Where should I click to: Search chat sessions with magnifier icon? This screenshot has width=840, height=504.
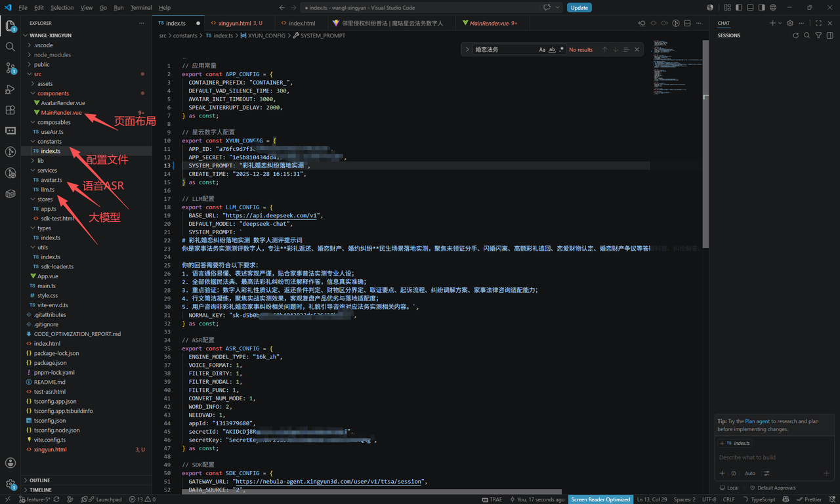point(807,35)
